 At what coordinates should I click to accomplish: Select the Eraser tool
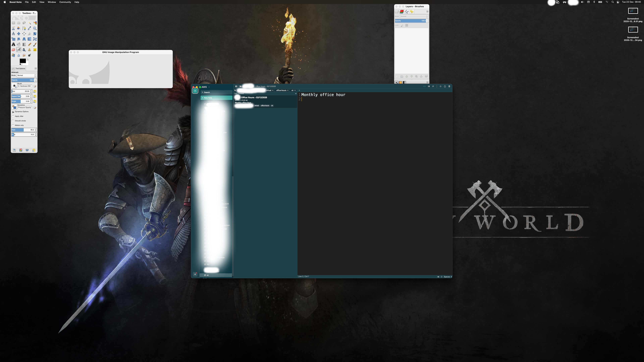[13, 50]
